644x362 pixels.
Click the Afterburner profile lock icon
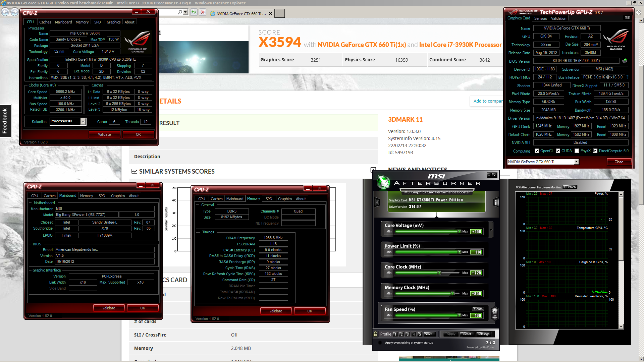[375, 334]
